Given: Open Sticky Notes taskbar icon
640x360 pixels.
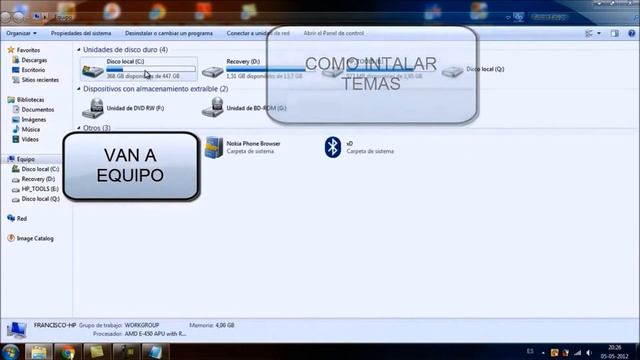Looking at the screenshot, I should 97,352.
